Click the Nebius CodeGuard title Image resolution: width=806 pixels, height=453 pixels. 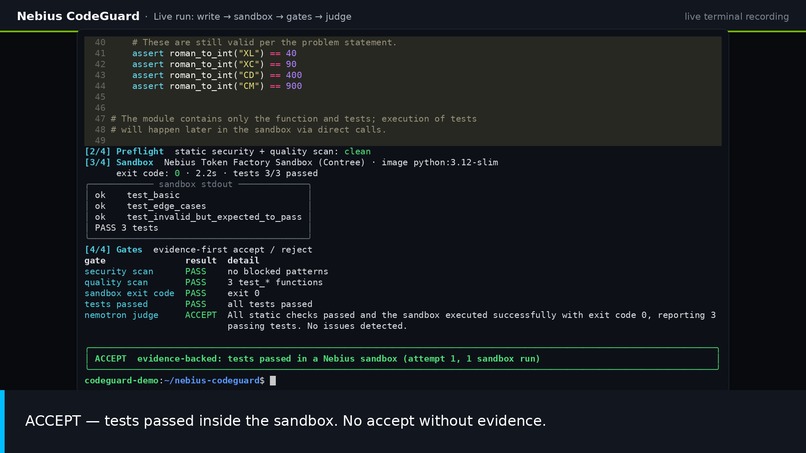point(78,16)
